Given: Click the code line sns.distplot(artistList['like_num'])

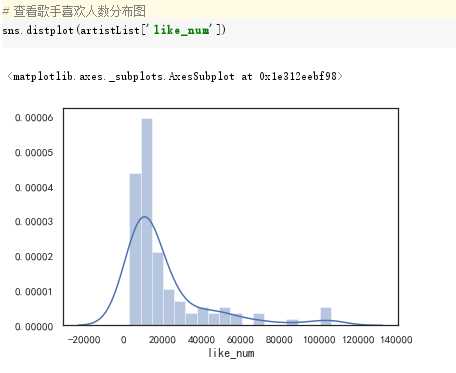Looking at the screenshot, I should point(114,30).
